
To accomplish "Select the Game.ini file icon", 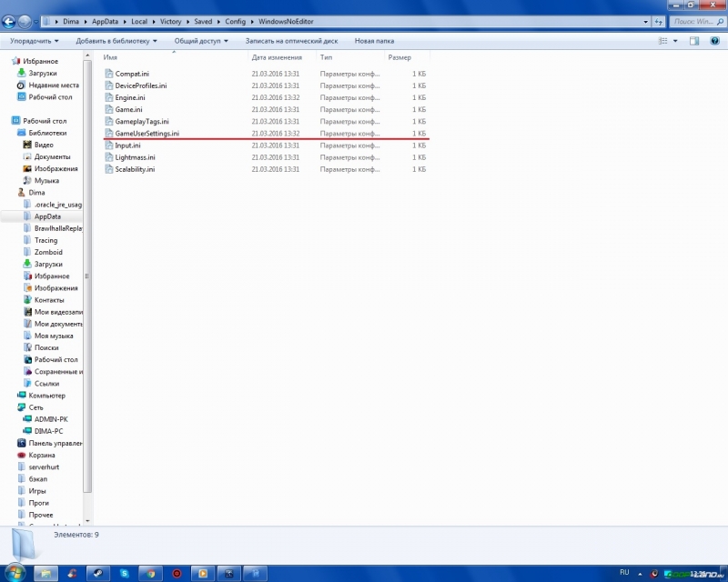I will 109,109.
